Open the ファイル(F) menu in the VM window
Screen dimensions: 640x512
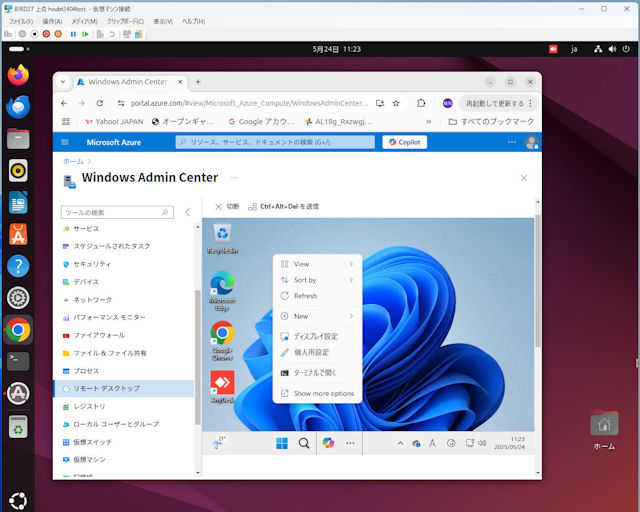21,21
